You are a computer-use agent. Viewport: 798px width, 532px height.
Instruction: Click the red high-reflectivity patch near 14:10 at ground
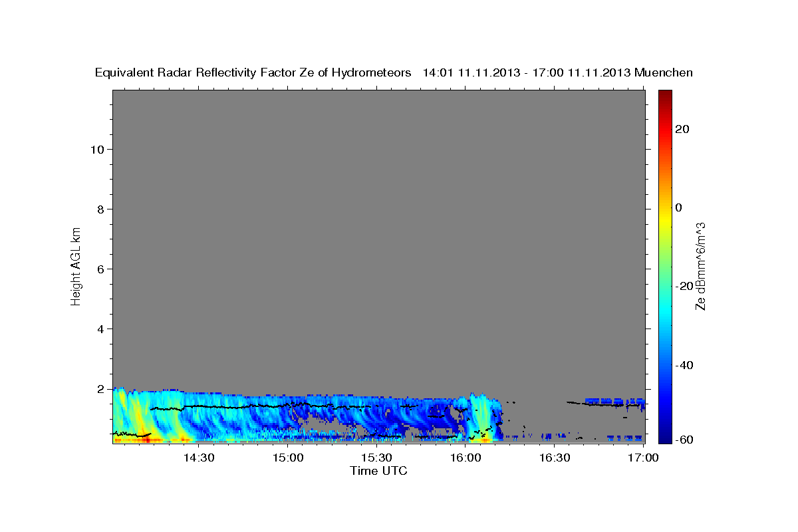coord(146,440)
